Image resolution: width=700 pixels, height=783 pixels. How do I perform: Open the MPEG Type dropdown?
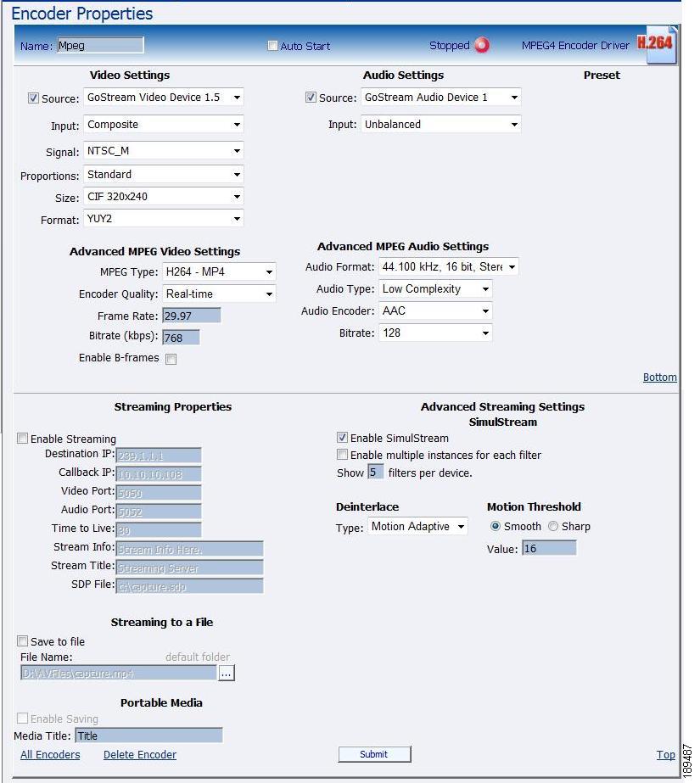(219, 272)
